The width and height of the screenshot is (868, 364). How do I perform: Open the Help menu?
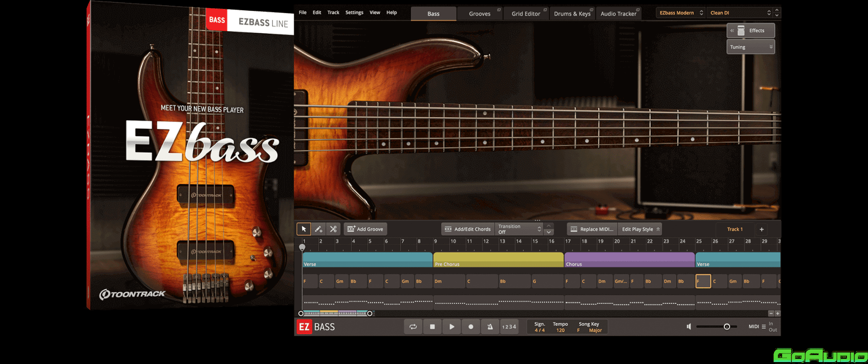pos(392,13)
